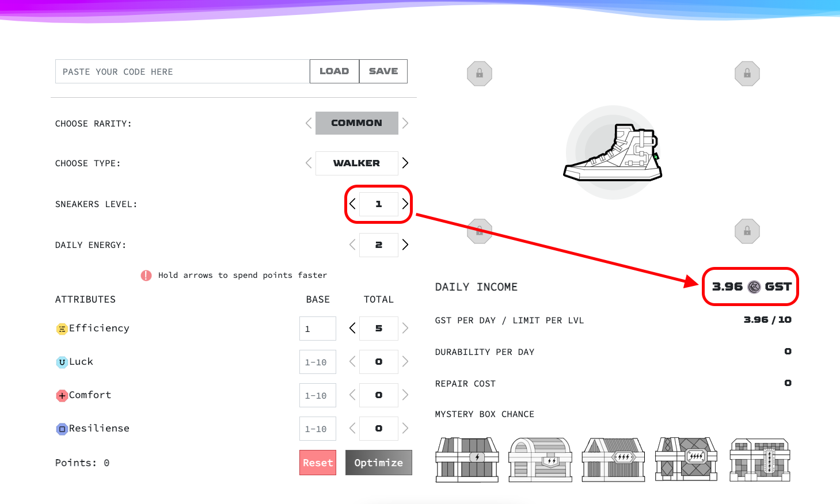Click the bottom-left locked gem socket
Image resolution: width=840 pixels, height=504 pixels.
point(479,231)
